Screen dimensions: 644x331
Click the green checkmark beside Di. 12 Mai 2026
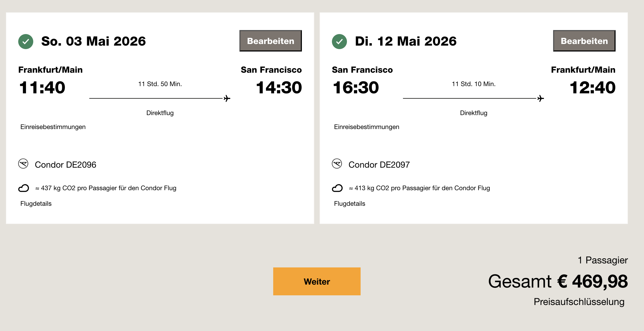[x=339, y=42]
